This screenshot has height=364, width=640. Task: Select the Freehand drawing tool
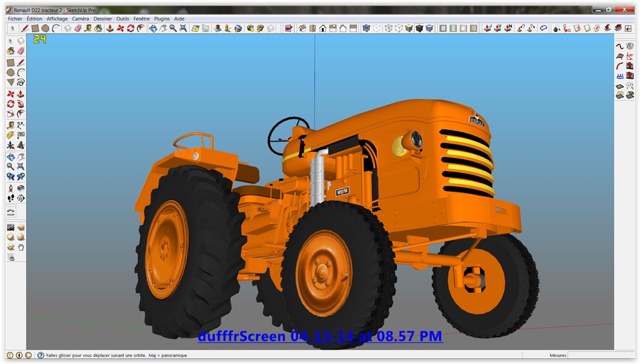[x=21, y=82]
